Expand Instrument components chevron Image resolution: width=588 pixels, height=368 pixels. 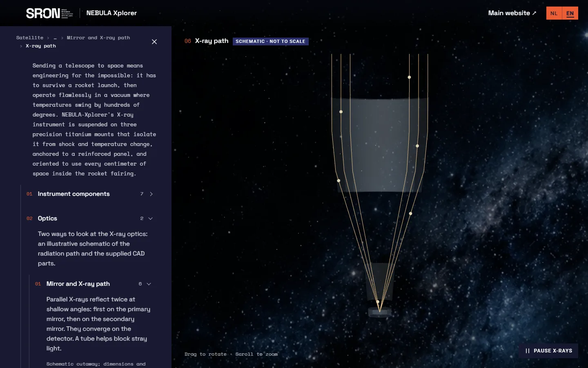(151, 194)
